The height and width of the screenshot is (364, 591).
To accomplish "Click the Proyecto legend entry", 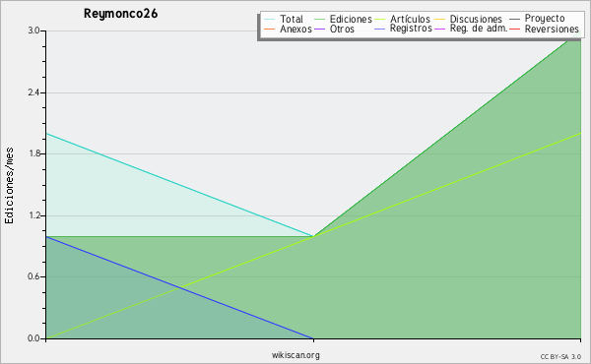I will pos(545,19).
